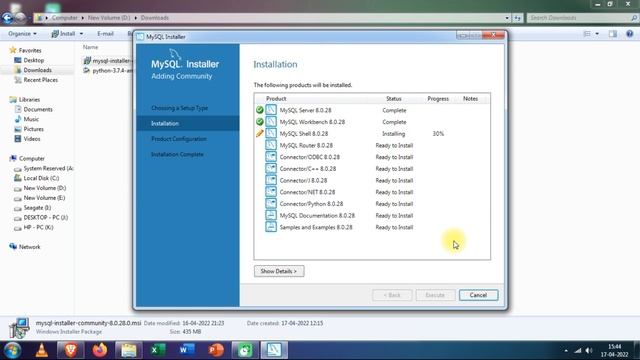Viewport: 640px width, 360px height.
Task: Open Explorer view options dropdown arrow
Action: (x=597, y=34)
